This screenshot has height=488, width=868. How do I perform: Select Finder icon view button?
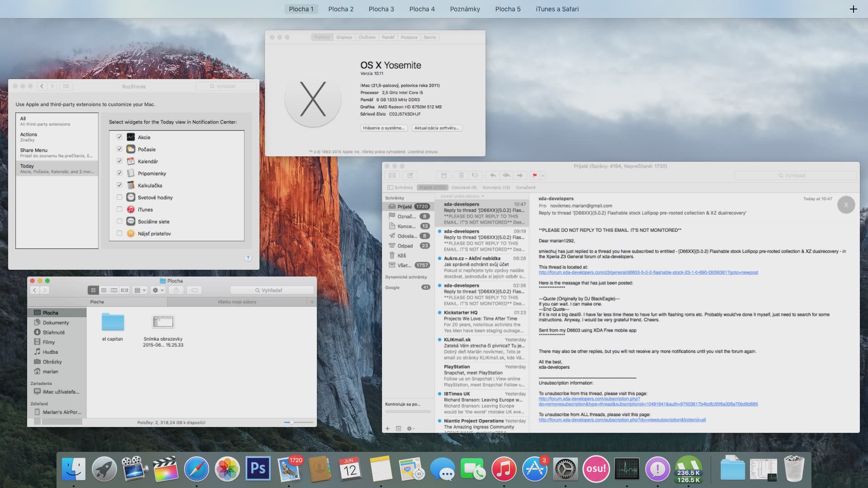[93, 290]
